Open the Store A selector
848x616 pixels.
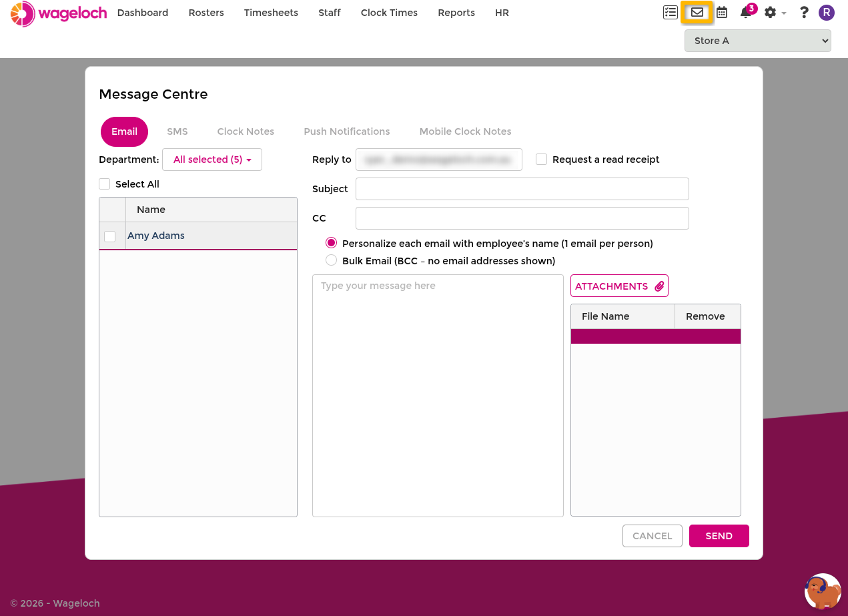758,41
